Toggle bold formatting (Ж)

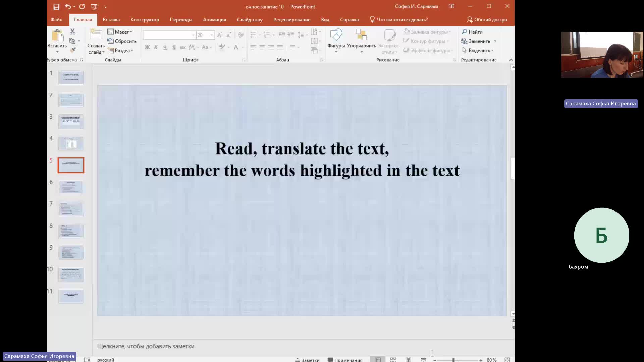pos(147,47)
